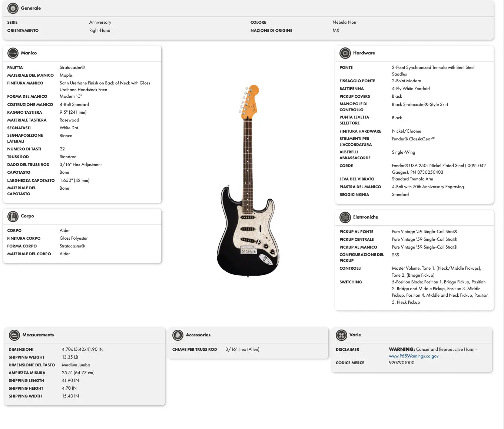This screenshot has height=429, width=504.
Task: Click the '3/16" Hex (Allen)' truss rod wrench value
Action: 242,349
